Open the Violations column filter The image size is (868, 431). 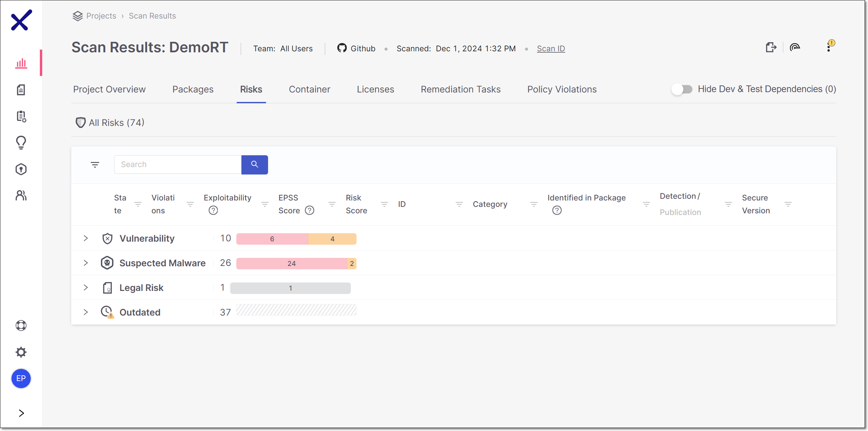(x=190, y=204)
